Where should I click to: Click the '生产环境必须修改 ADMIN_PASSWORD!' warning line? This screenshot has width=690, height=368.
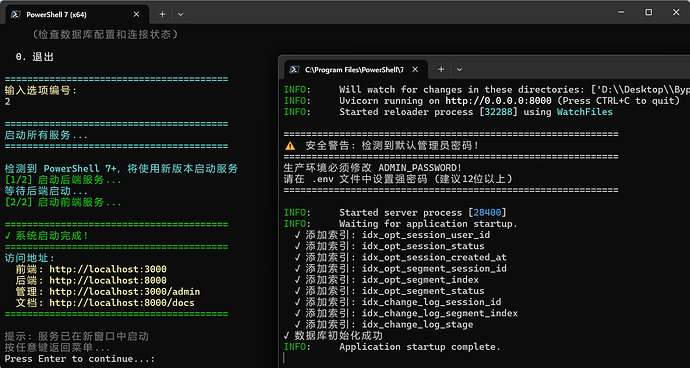pyautogui.click(x=373, y=168)
